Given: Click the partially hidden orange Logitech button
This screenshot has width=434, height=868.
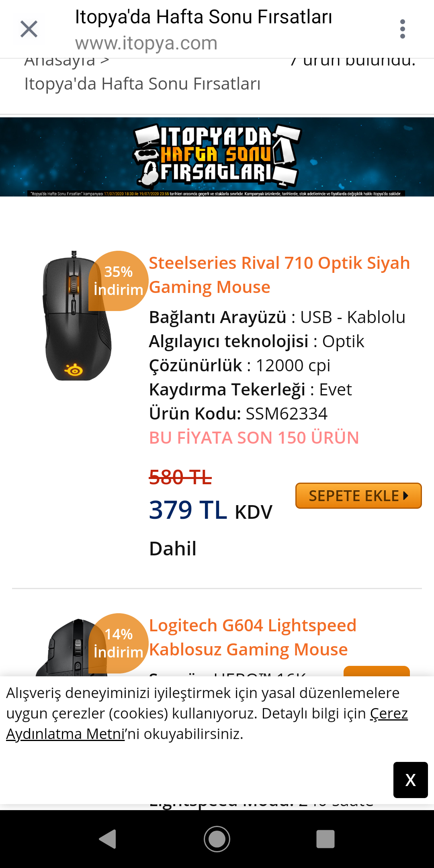Looking at the screenshot, I should click(x=377, y=671).
